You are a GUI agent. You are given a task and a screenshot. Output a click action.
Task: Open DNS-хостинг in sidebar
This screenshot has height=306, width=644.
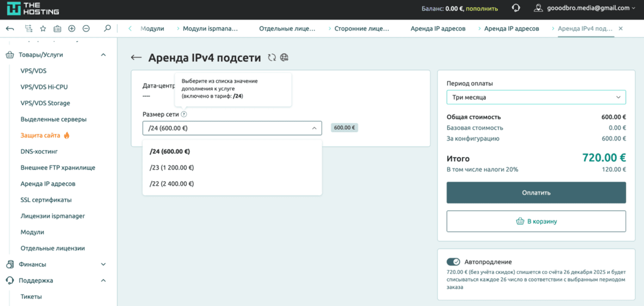click(x=39, y=151)
